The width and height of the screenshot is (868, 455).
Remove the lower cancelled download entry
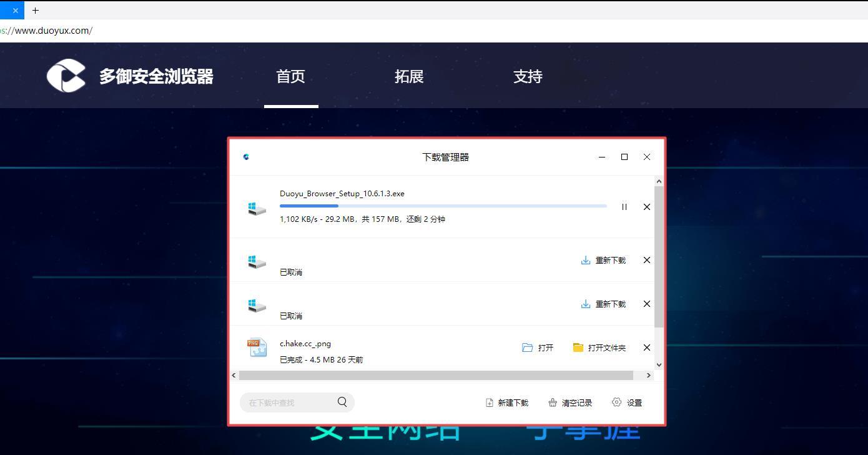[x=647, y=304]
